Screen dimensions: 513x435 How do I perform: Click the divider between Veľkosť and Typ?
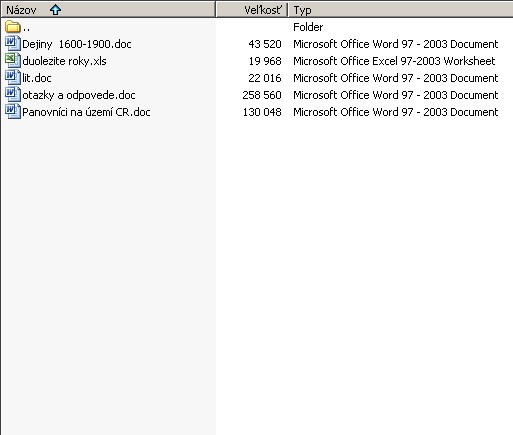tap(287, 10)
